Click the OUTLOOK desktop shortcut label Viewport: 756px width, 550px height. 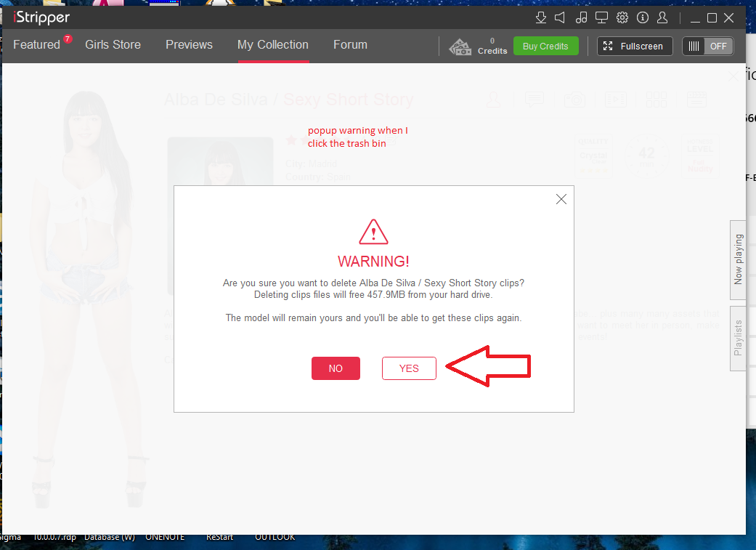(275, 537)
